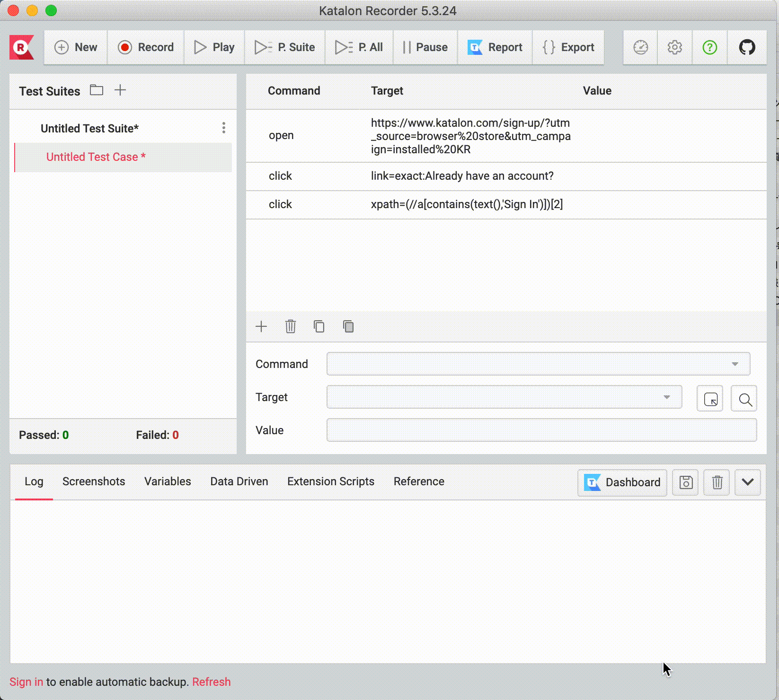Image resolution: width=779 pixels, height=700 pixels.
Task: Pause test execution
Action: 425,47
